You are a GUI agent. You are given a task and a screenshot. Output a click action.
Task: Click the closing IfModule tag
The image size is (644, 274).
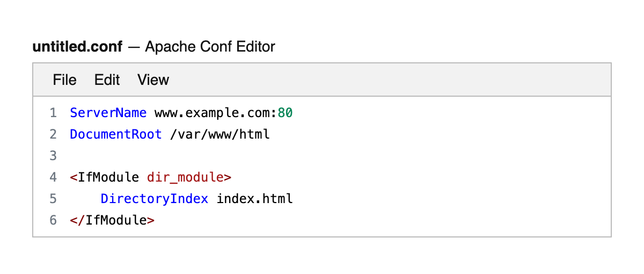(112, 220)
